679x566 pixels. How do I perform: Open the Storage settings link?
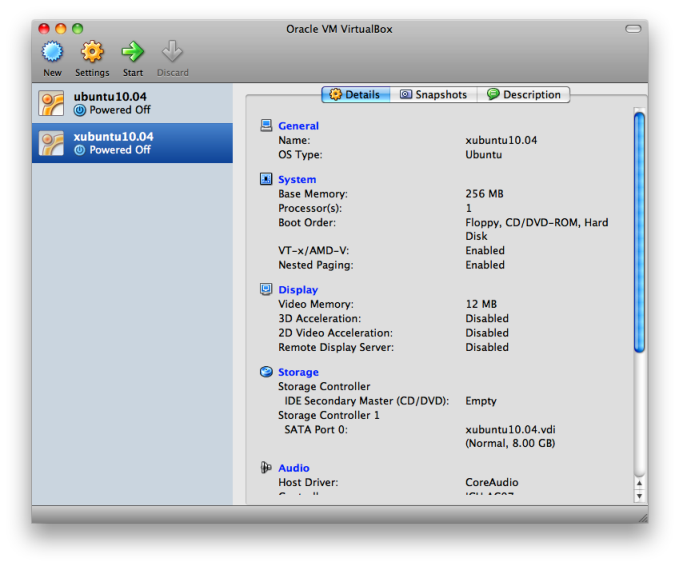click(298, 372)
